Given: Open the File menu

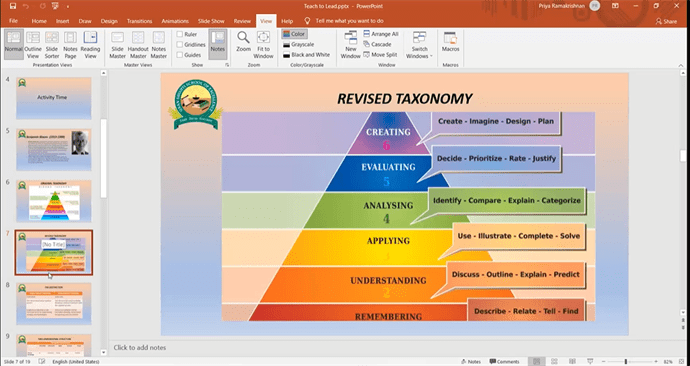Looking at the screenshot, I should point(13,21).
